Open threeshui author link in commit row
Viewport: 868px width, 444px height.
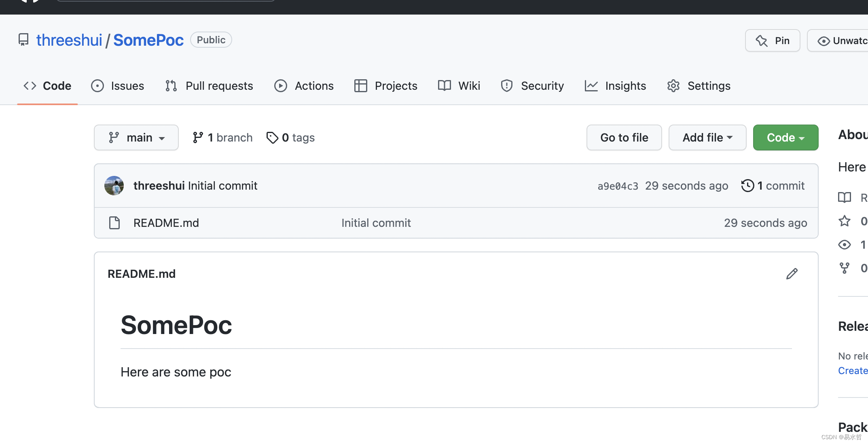tap(159, 186)
